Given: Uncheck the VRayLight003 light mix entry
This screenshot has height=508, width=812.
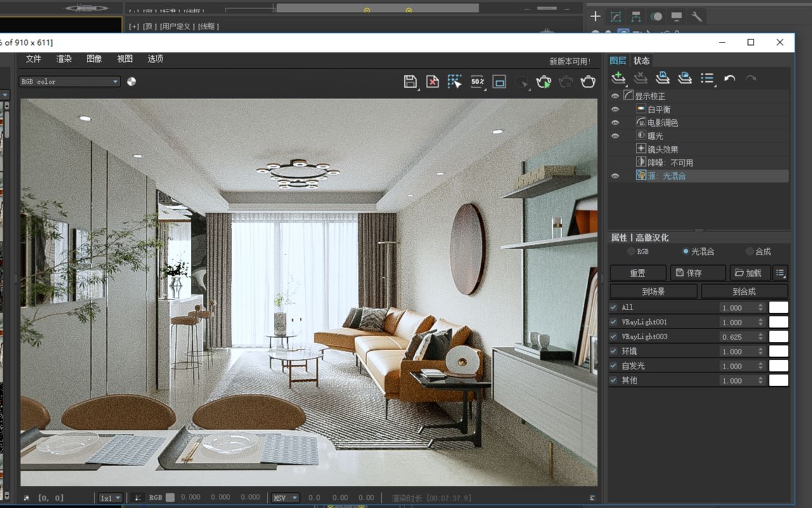Looking at the screenshot, I should pyautogui.click(x=612, y=336).
